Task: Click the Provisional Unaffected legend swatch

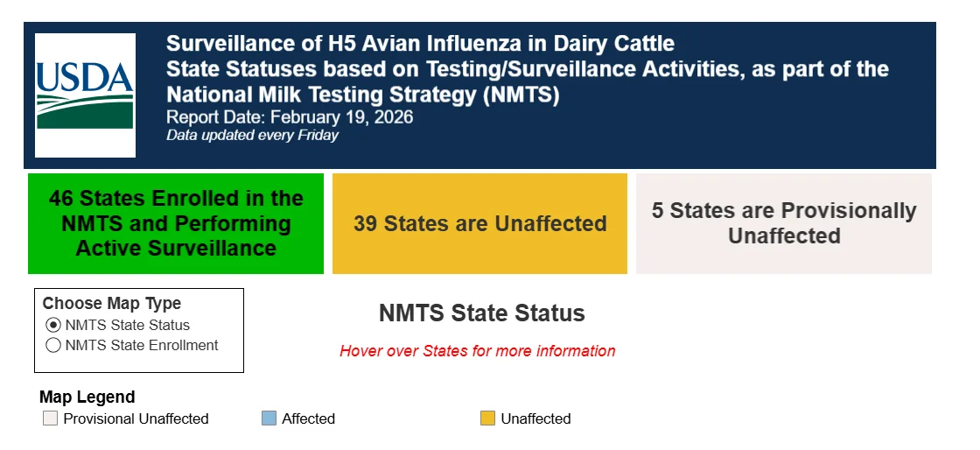Action: click(50, 418)
